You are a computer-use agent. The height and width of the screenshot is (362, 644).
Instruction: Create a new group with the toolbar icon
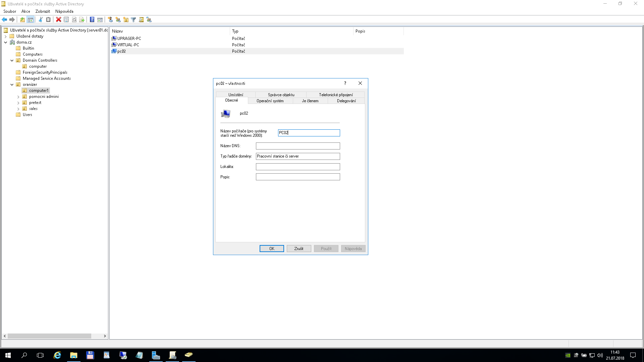coord(118,19)
